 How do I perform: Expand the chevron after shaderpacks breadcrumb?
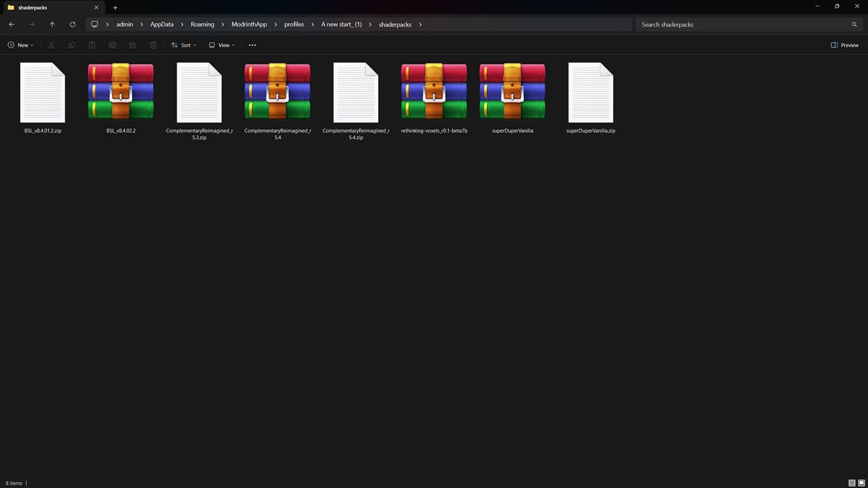[x=420, y=24]
